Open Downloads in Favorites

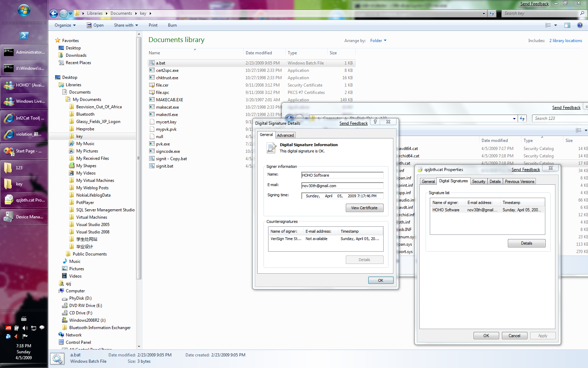[x=76, y=55]
